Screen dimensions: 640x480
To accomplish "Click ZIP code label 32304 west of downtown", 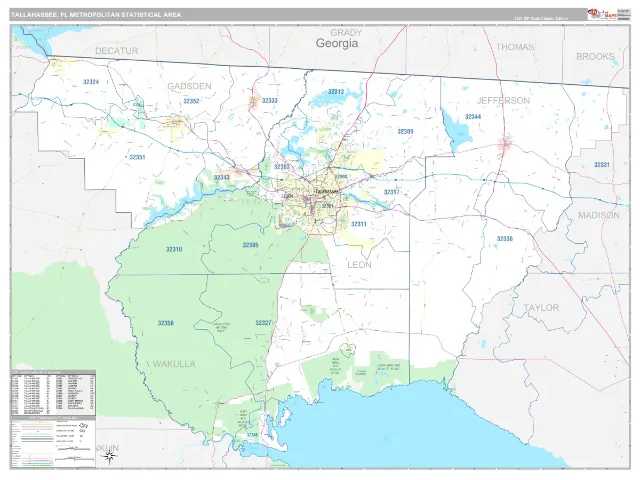I will (x=287, y=196).
